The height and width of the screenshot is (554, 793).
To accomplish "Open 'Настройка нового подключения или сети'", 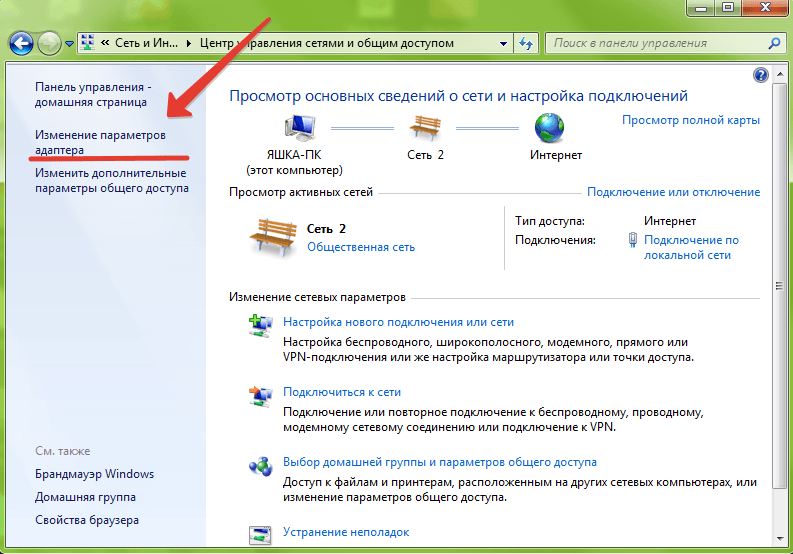I will (x=398, y=322).
